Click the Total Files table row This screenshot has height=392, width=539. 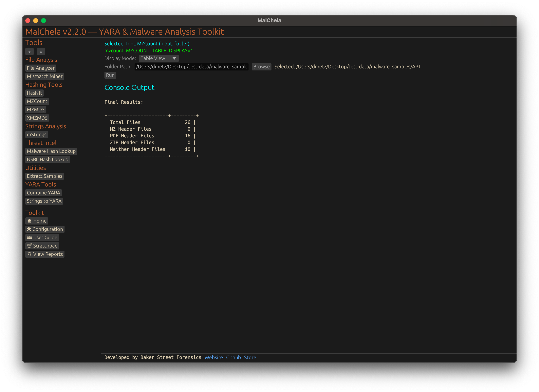pos(150,122)
